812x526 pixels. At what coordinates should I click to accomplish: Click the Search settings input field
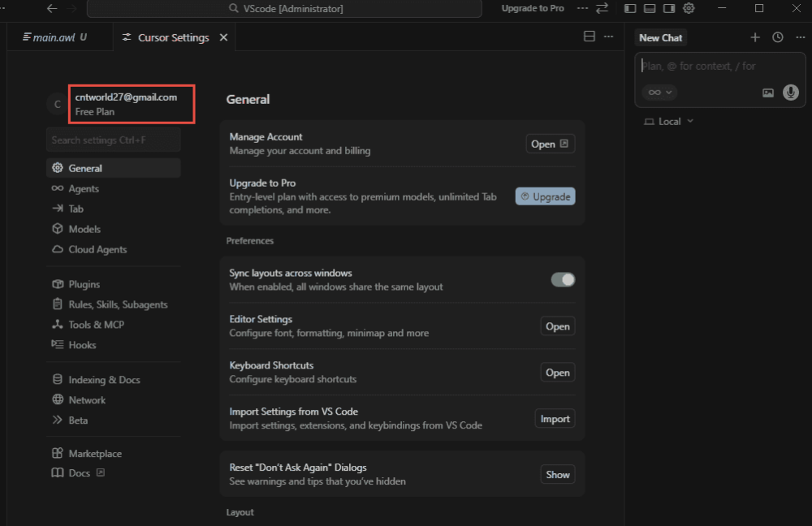pyautogui.click(x=113, y=140)
